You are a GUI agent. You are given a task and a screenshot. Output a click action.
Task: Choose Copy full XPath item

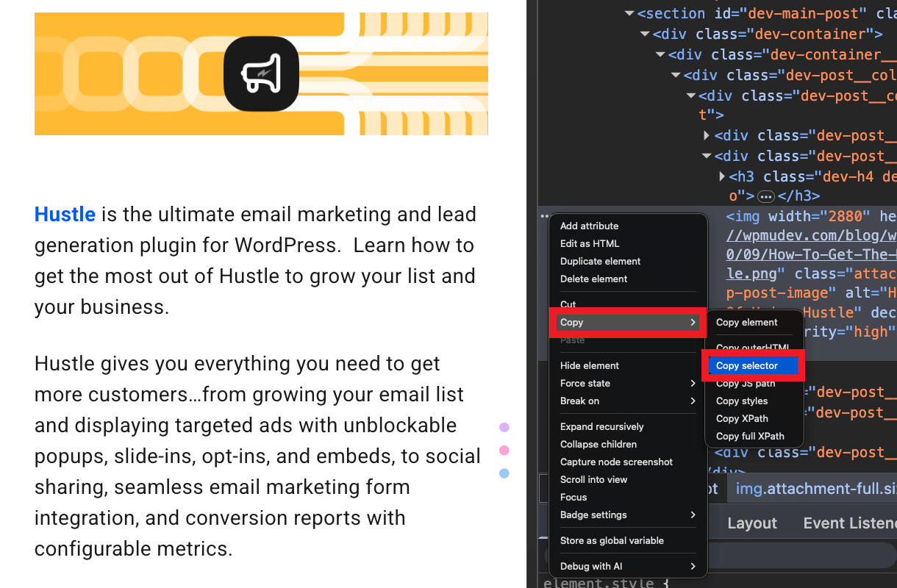point(750,436)
